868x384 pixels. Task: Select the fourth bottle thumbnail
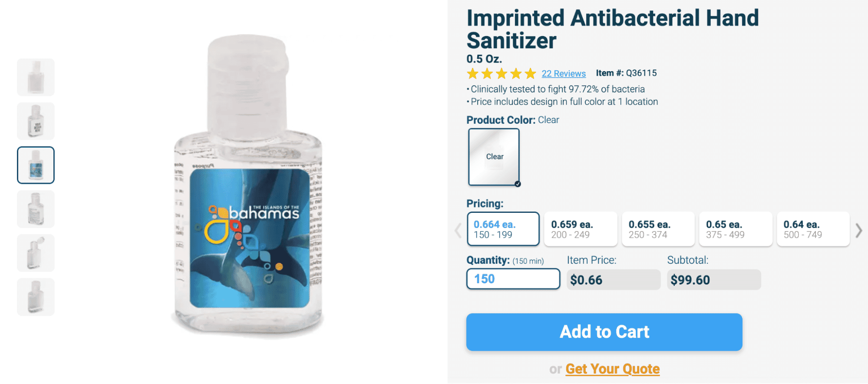36,209
